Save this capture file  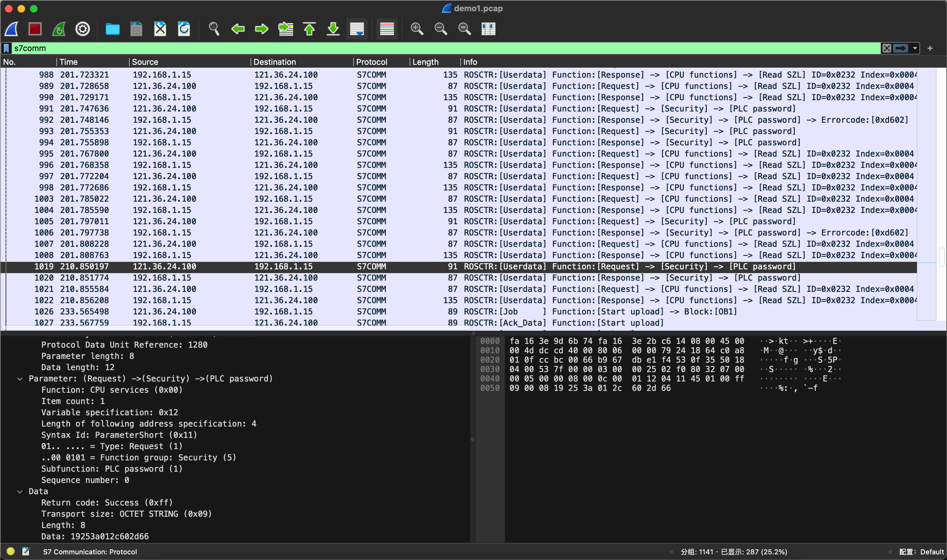point(136,29)
